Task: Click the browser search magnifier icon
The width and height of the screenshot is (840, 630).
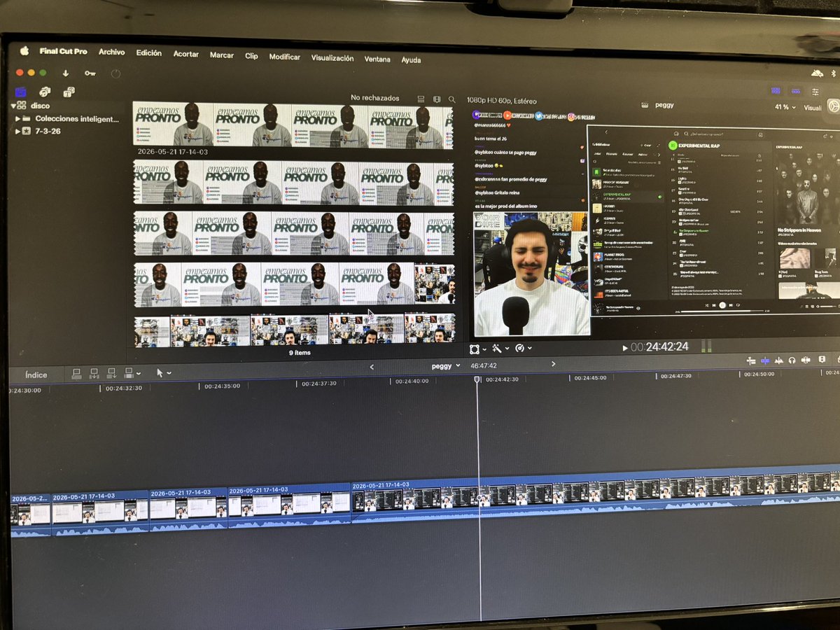Action: (x=452, y=100)
